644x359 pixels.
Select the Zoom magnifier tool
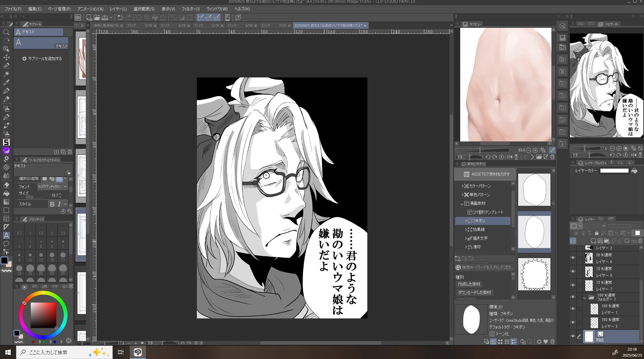coord(6,32)
